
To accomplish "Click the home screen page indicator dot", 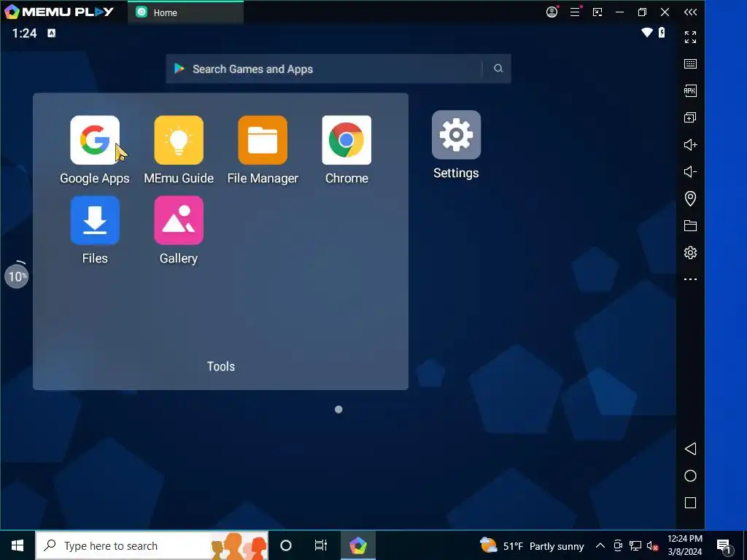I will click(x=338, y=410).
